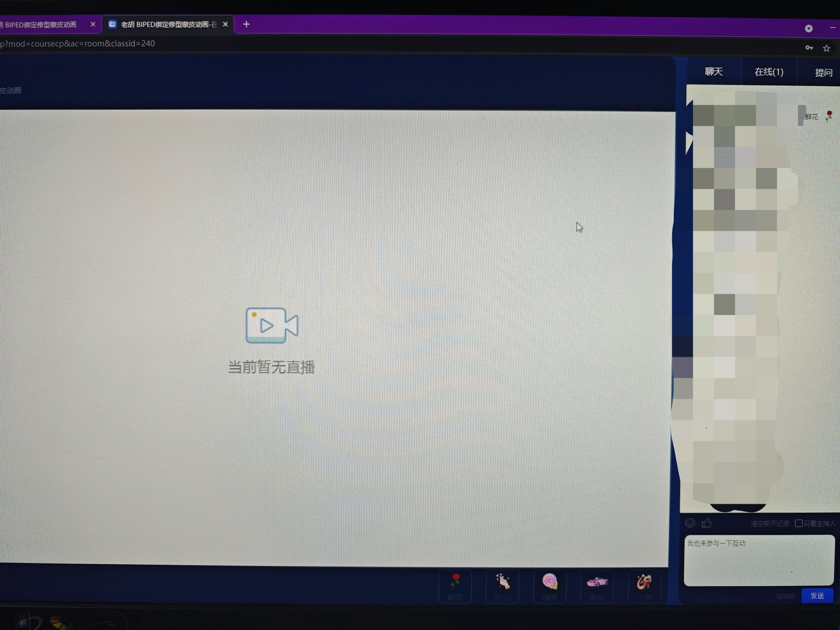
Task: Switch to the 聊天 chat tab
Action: (x=713, y=71)
